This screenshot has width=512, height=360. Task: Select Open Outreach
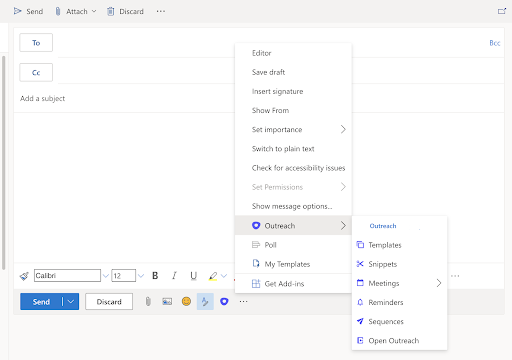pos(399,341)
